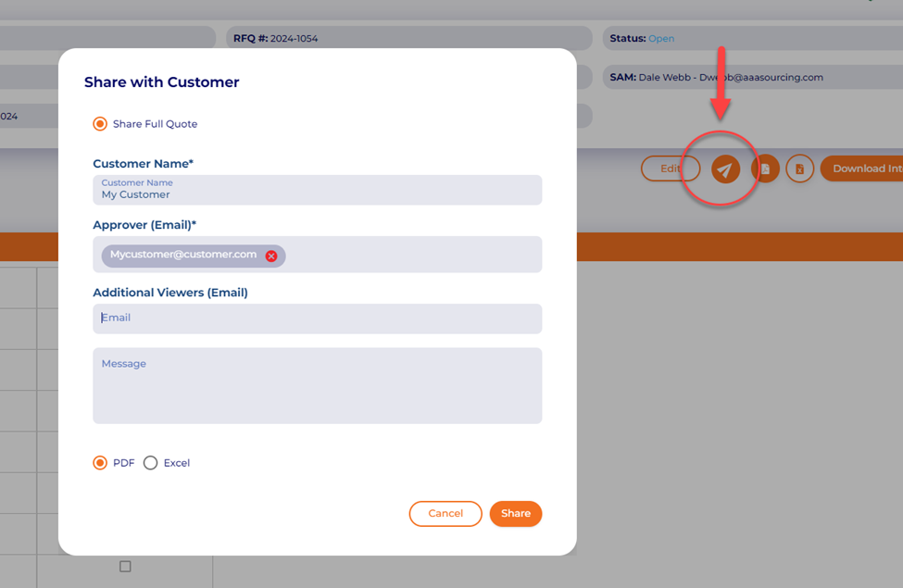This screenshot has height=588, width=903.
Task: Choose the PDF format radio option
Action: 100,463
